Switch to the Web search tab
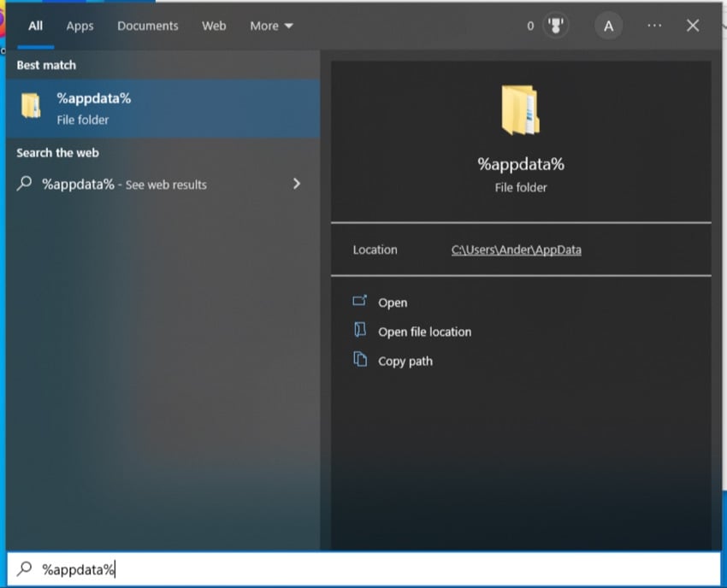Viewport: 727px width, 588px height. 214,26
